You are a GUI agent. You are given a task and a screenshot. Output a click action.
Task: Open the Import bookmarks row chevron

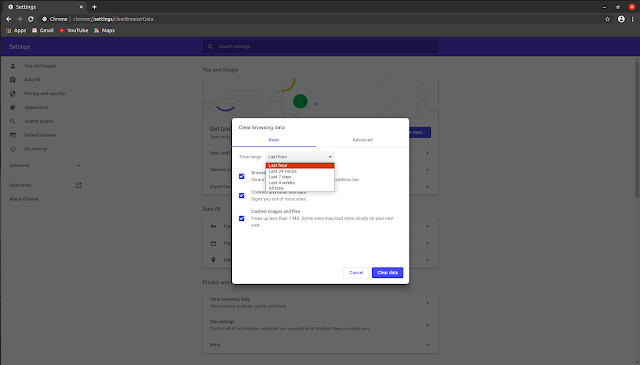[x=427, y=187]
